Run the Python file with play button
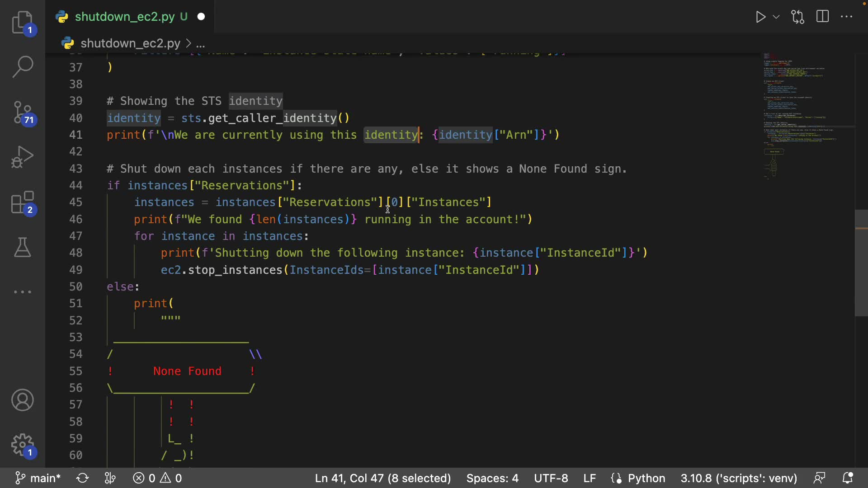This screenshot has width=868, height=488. (760, 17)
